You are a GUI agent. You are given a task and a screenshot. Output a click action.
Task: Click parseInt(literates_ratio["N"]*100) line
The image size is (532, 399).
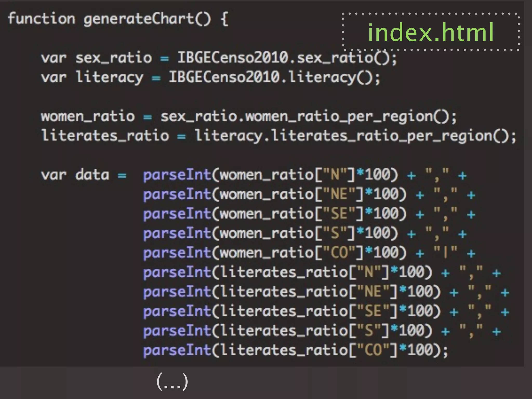point(322,272)
